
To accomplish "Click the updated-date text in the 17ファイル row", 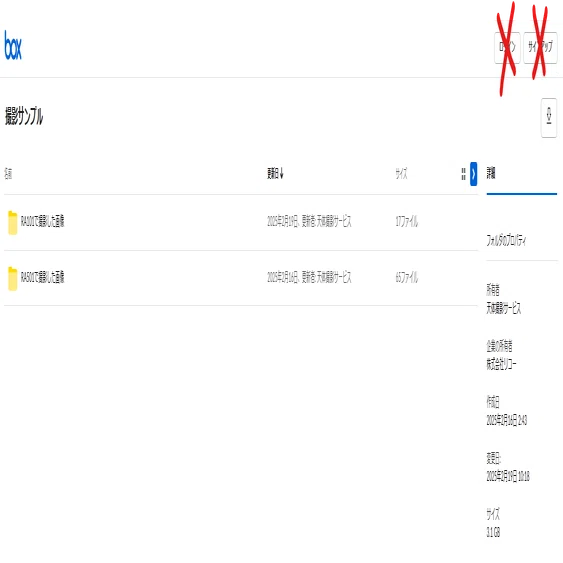I will 309,221.
